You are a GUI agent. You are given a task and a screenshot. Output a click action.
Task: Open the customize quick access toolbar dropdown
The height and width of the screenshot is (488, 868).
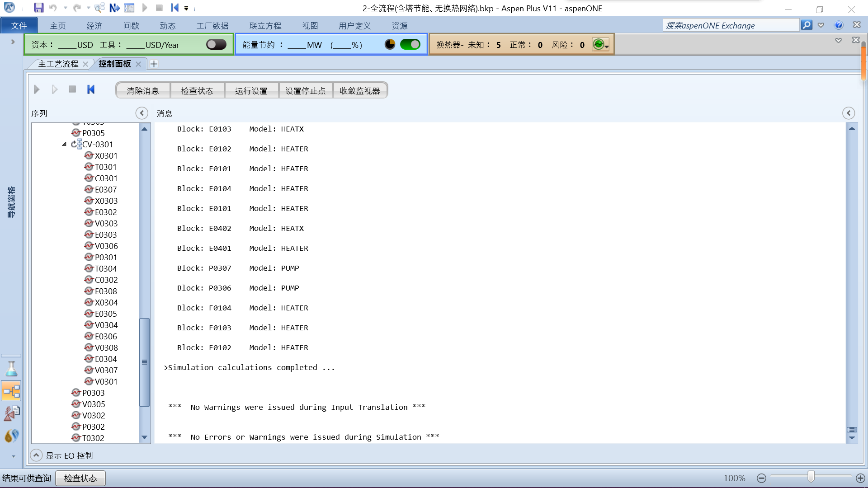click(186, 8)
